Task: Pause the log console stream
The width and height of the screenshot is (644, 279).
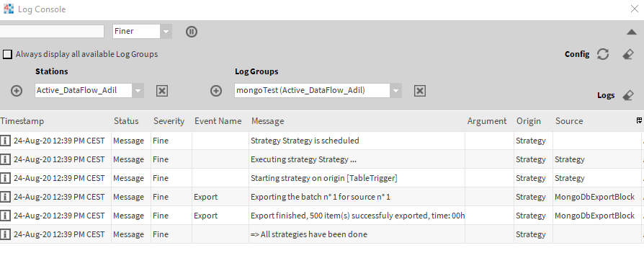Action: click(x=192, y=32)
